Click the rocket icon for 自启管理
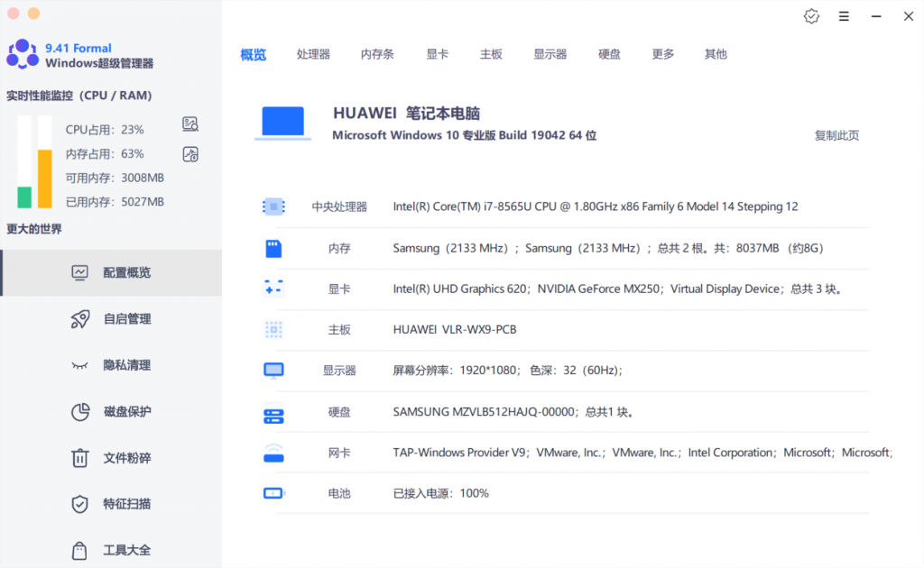924x568 pixels. [x=80, y=319]
